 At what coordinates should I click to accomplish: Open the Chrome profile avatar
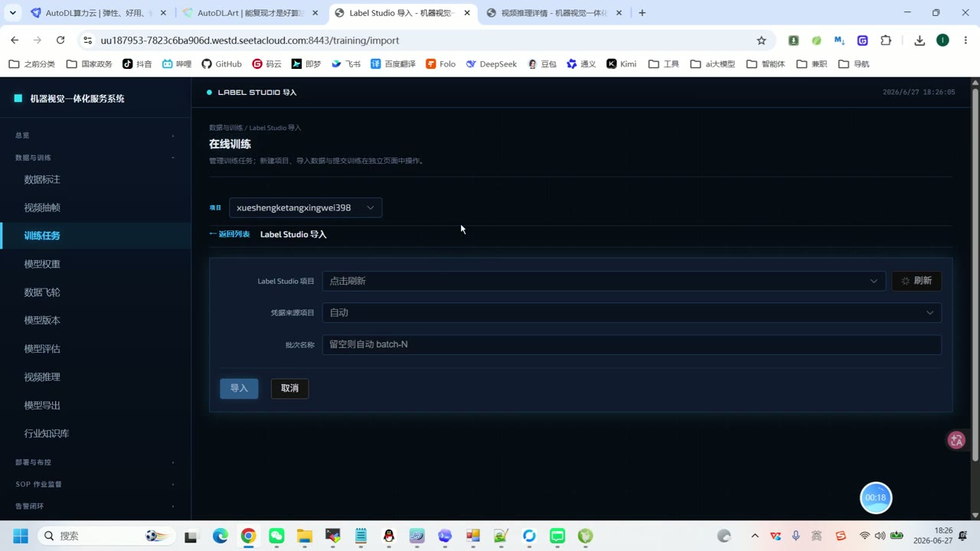coord(942,41)
